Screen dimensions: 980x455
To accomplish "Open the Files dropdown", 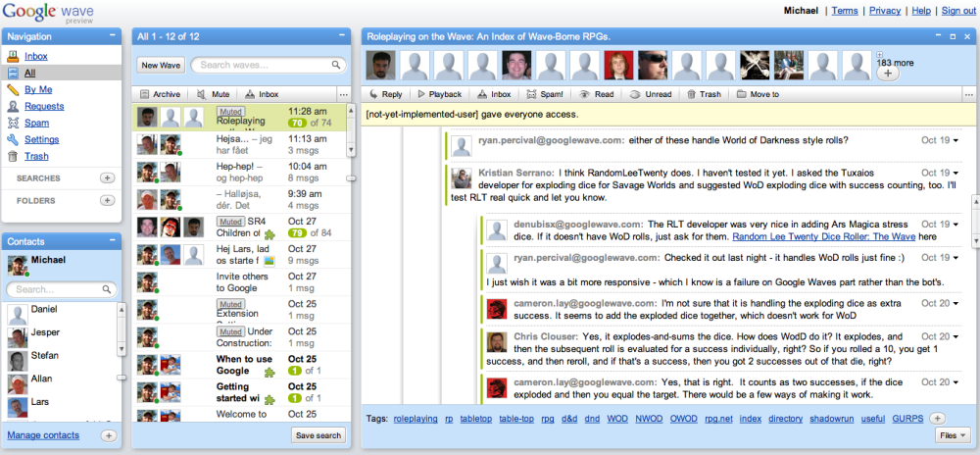I will coord(954,434).
